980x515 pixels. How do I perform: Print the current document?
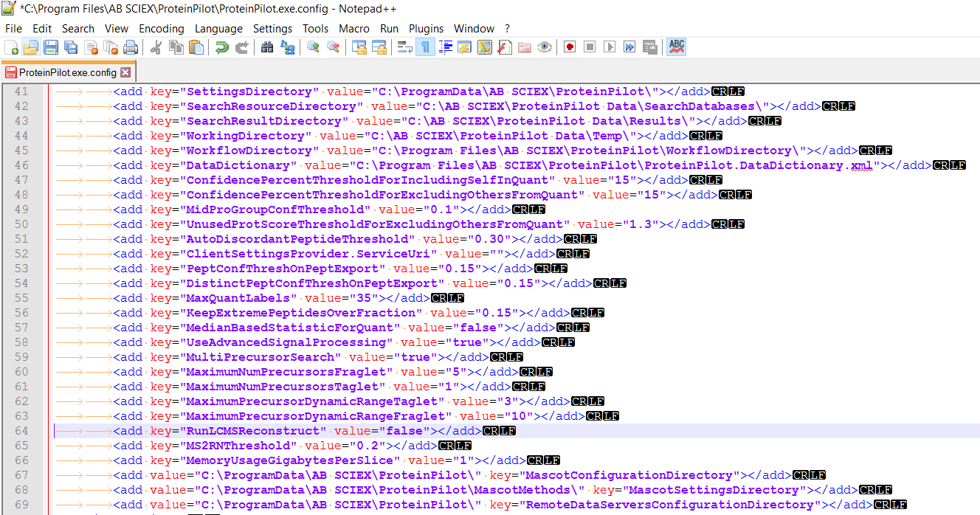click(131, 47)
